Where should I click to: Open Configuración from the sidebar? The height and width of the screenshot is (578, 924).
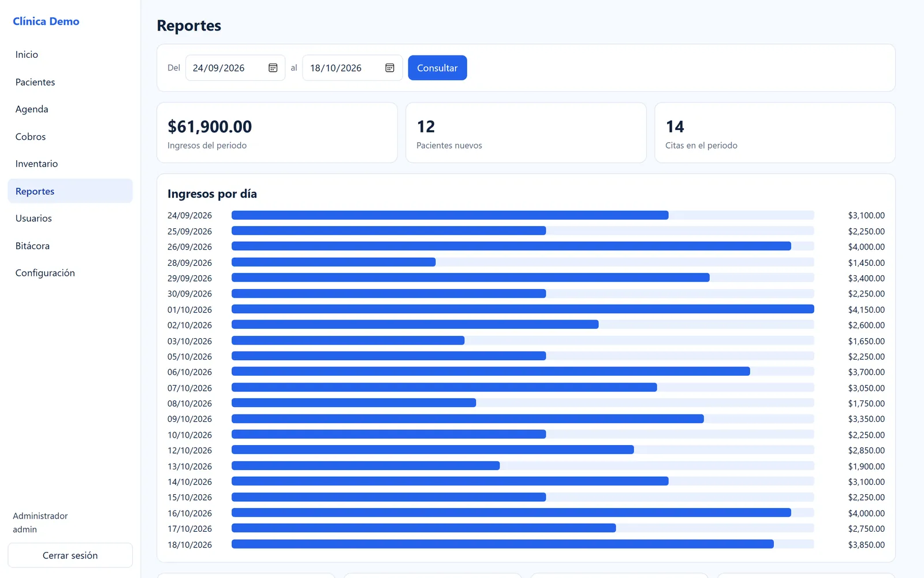coord(70,273)
